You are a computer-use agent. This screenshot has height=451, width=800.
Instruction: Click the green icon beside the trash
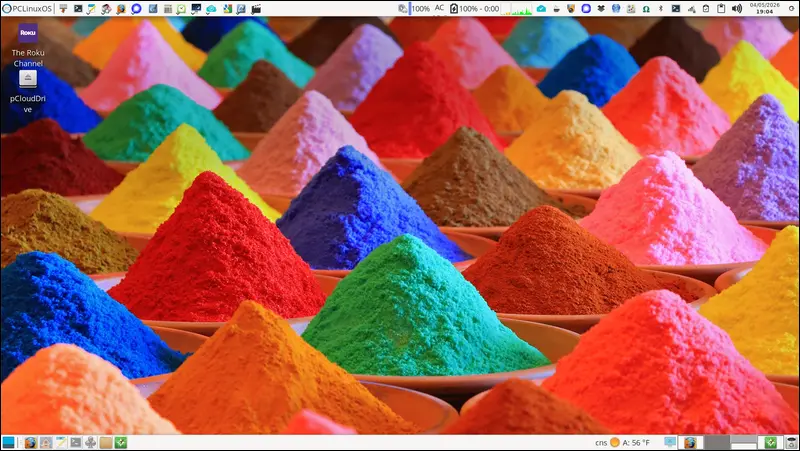771,442
